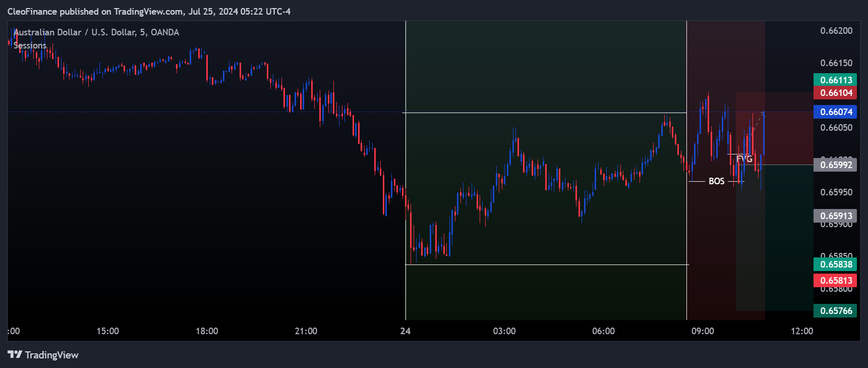Click the 0.65950 price scale label
This screenshot has height=368, width=868.
(x=836, y=192)
